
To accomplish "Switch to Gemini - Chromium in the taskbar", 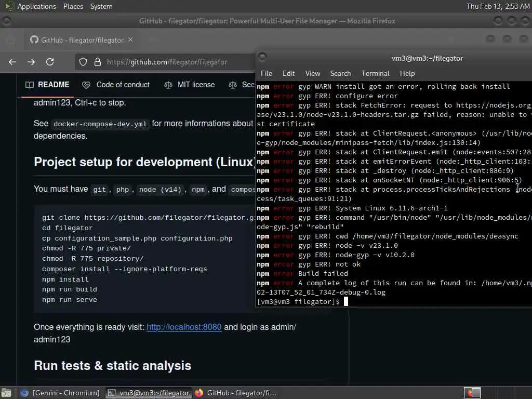I will tap(60, 393).
